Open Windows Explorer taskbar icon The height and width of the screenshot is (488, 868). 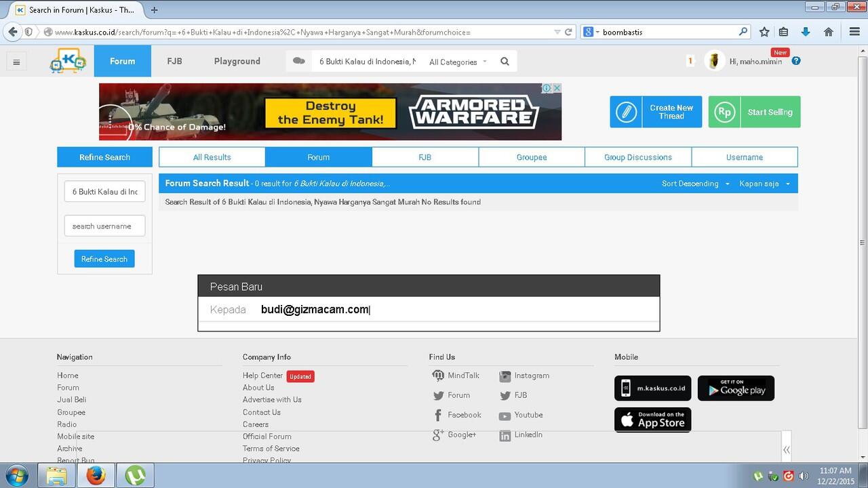[x=56, y=476]
